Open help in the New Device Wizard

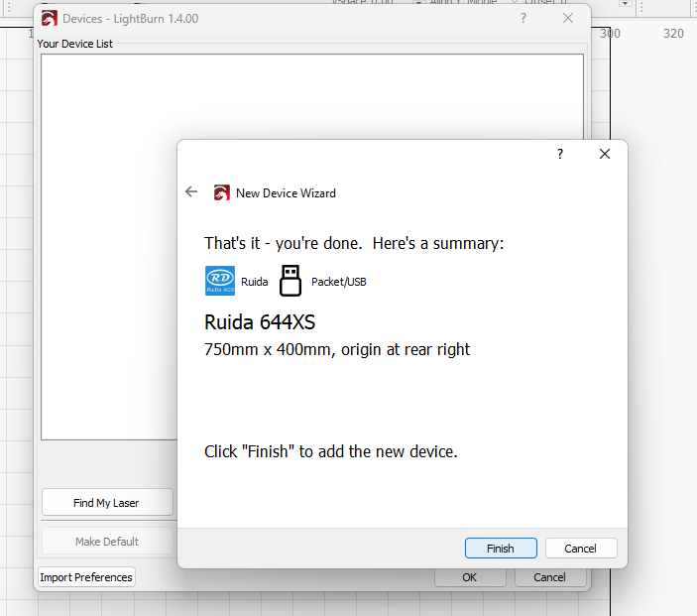[560, 154]
